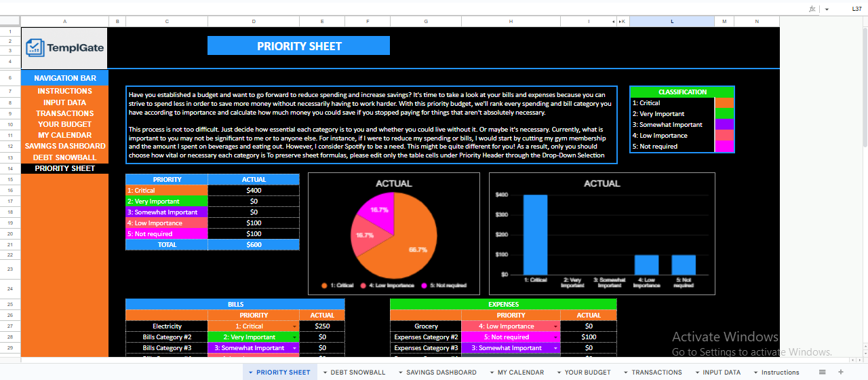Click PRIORITY SHEET in the navigation bar
Viewport: 868px width, 380px height.
(x=64, y=168)
